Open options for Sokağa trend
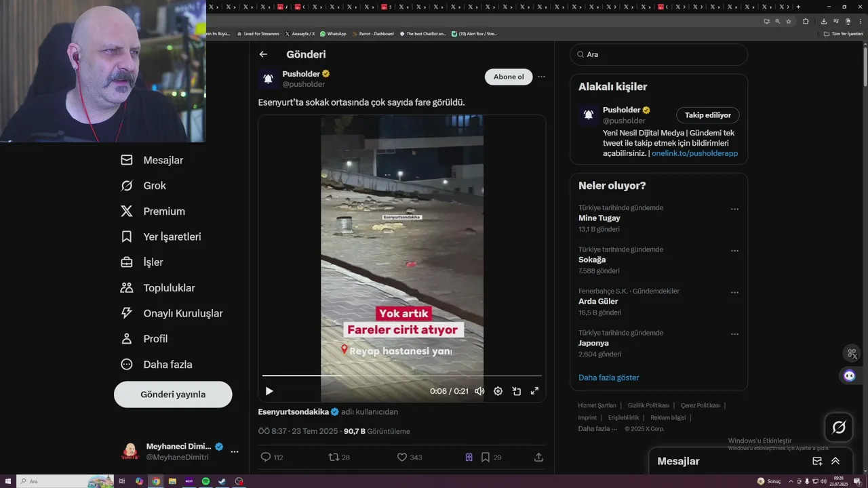Screen dimensions: 868x488 coord(734,251)
